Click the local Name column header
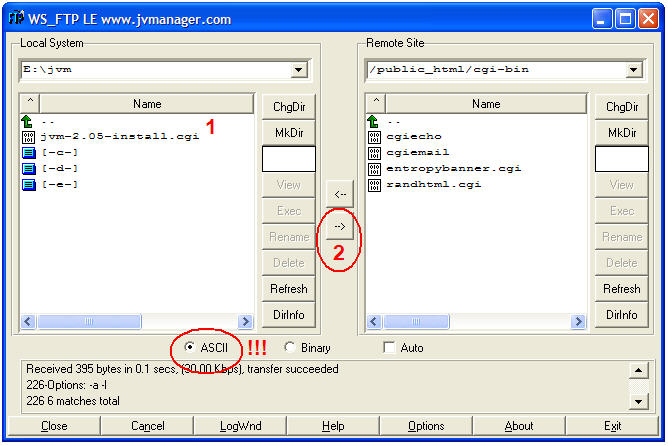Screen dimensions: 668x446 coord(147,104)
